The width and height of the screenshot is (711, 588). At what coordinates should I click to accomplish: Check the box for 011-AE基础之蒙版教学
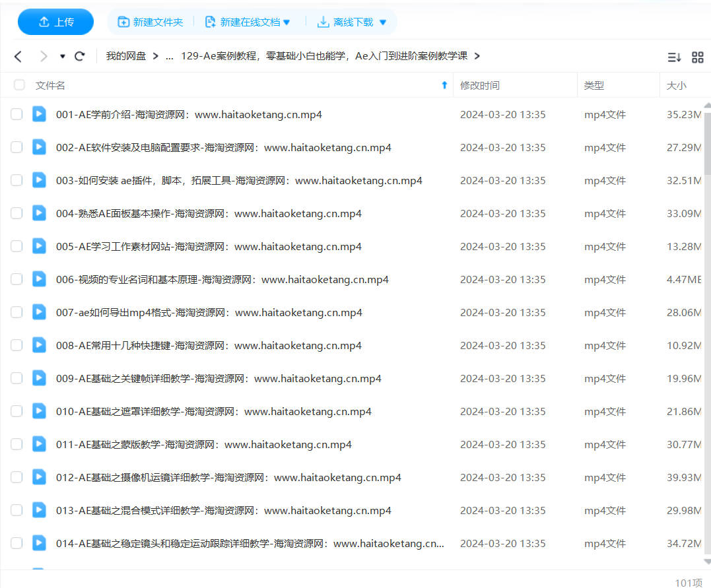pos(17,444)
